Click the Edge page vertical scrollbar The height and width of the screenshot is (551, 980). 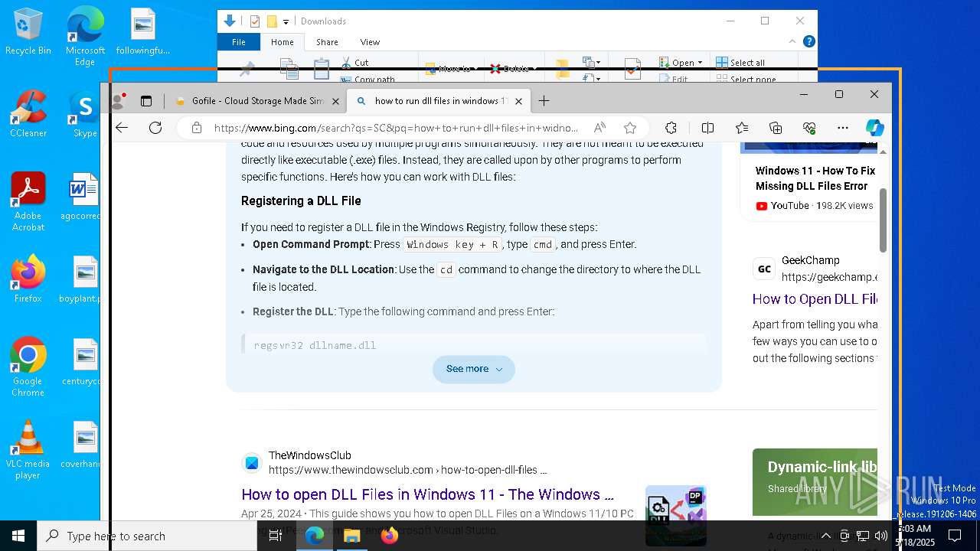(x=883, y=220)
